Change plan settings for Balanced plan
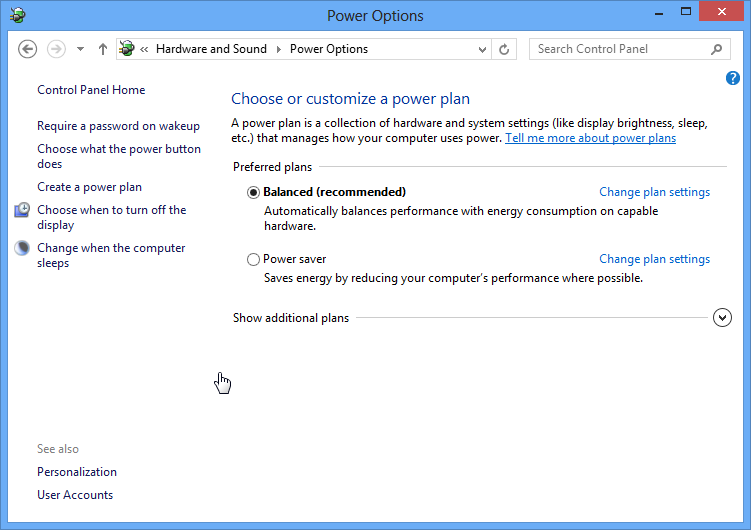This screenshot has width=751, height=530. (654, 192)
